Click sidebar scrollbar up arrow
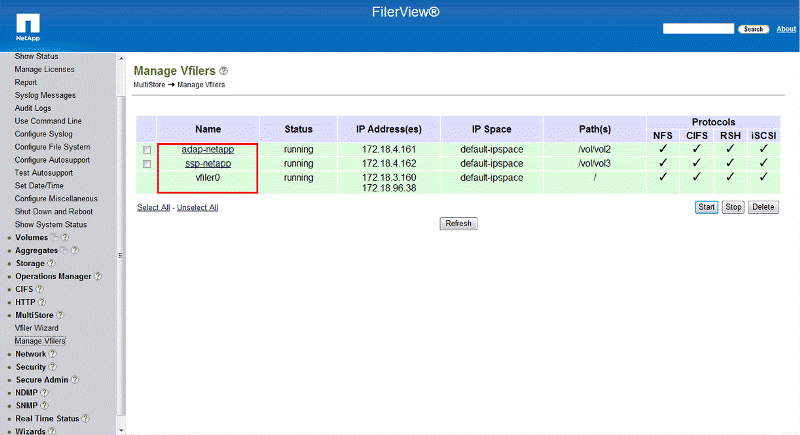Screen dimensions: 800x435 click(x=121, y=58)
